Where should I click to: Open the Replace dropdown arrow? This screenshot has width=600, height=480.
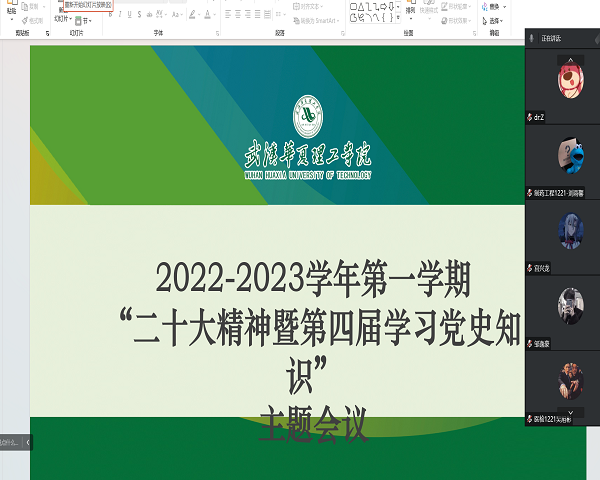[505, 7]
